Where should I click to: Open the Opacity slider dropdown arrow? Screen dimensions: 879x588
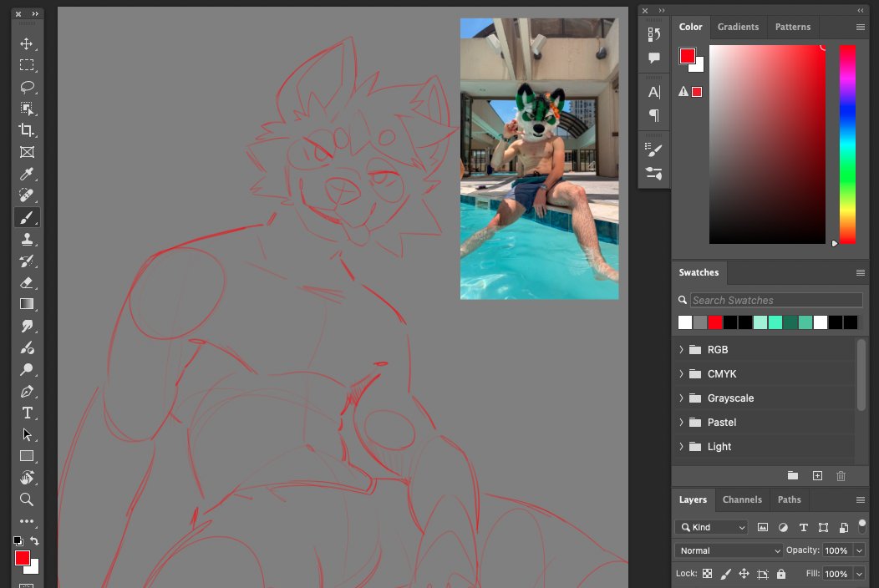[860, 551]
